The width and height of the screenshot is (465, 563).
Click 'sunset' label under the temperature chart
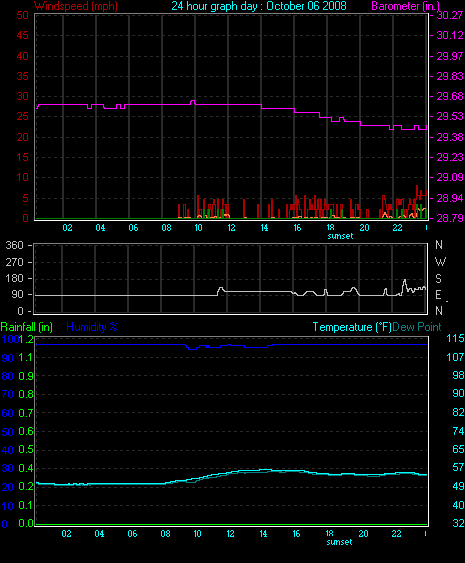339,542
